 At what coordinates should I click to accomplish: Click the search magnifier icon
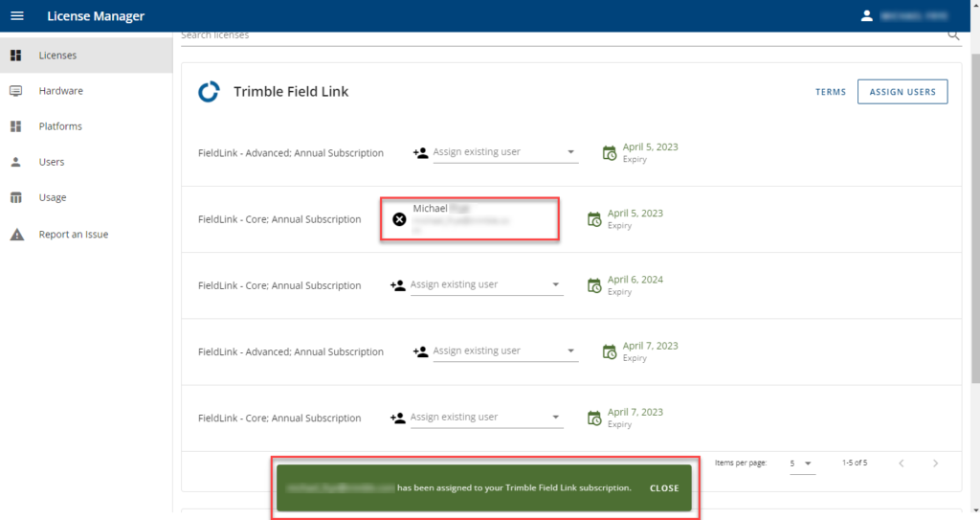tap(953, 35)
